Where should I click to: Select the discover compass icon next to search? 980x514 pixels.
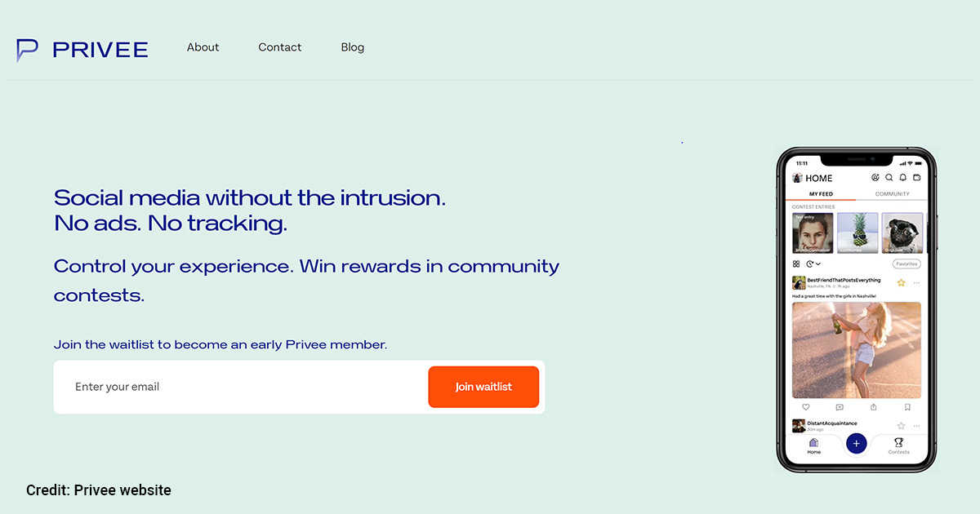click(x=875, y=177)
